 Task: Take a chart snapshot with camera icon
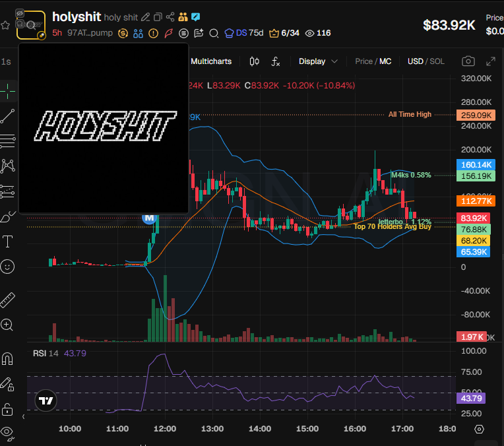(468, 61)
